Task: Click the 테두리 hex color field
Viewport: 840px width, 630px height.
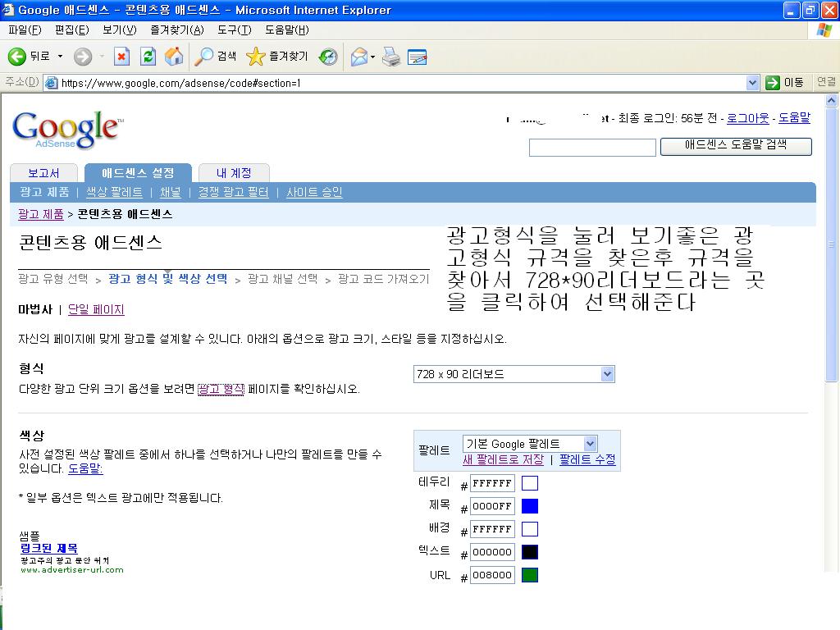Action: pos(492,483)
